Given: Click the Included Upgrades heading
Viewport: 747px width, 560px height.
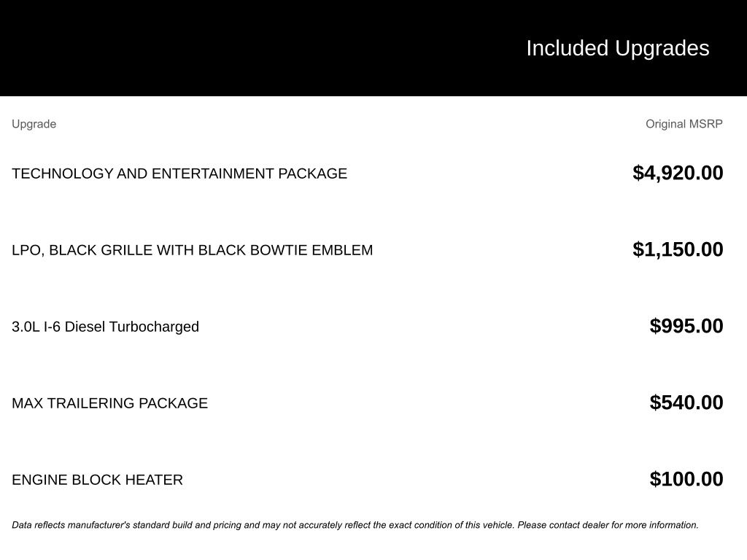Looking at the screenshot, I should pyautogui.click(x=617, y=48).
